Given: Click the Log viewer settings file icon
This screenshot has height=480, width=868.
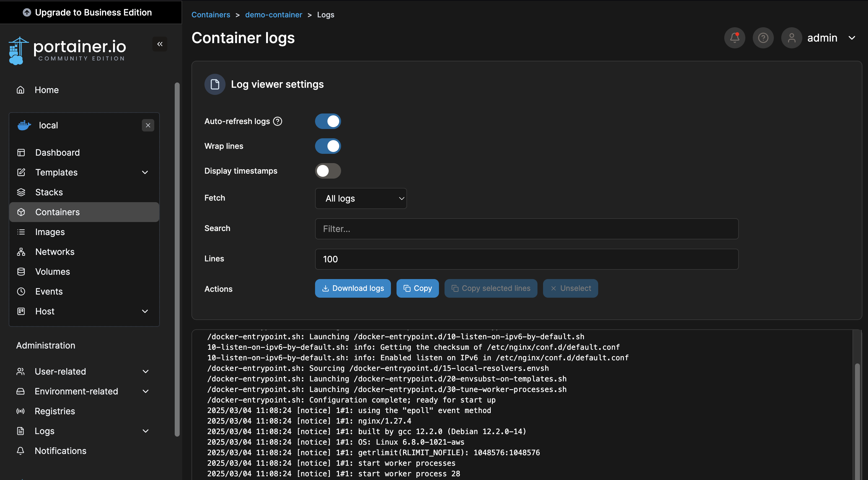Looking at the screenshot, I should coord(215,84).
